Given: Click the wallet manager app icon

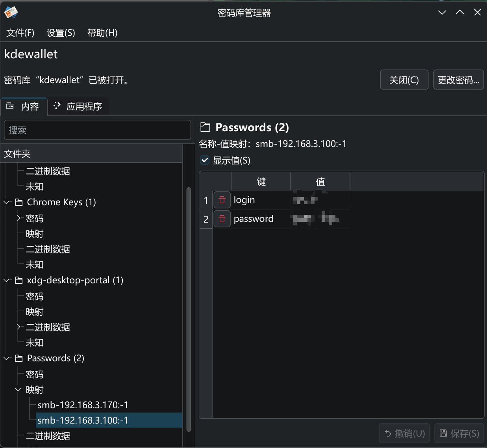Looking at the screenshot, I should 11,13.
